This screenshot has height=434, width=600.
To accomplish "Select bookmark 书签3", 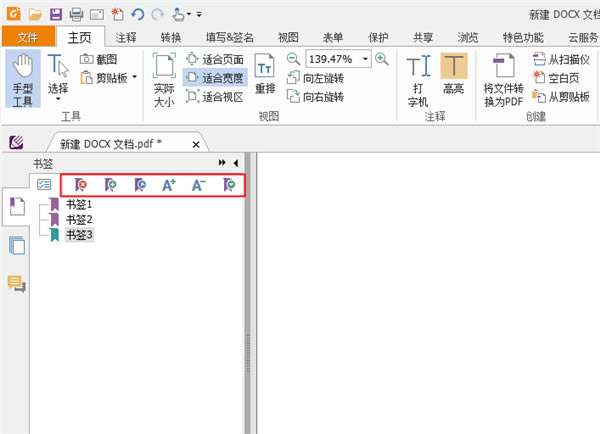I will coord(79,235).
